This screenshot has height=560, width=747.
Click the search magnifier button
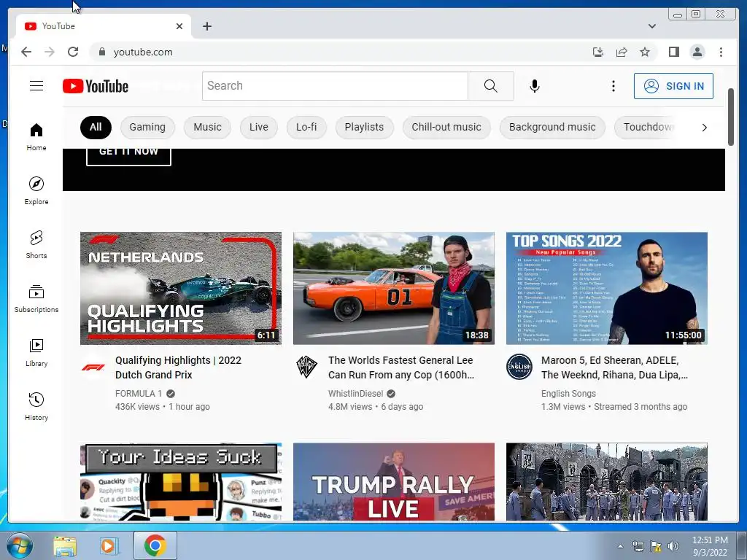491,86
